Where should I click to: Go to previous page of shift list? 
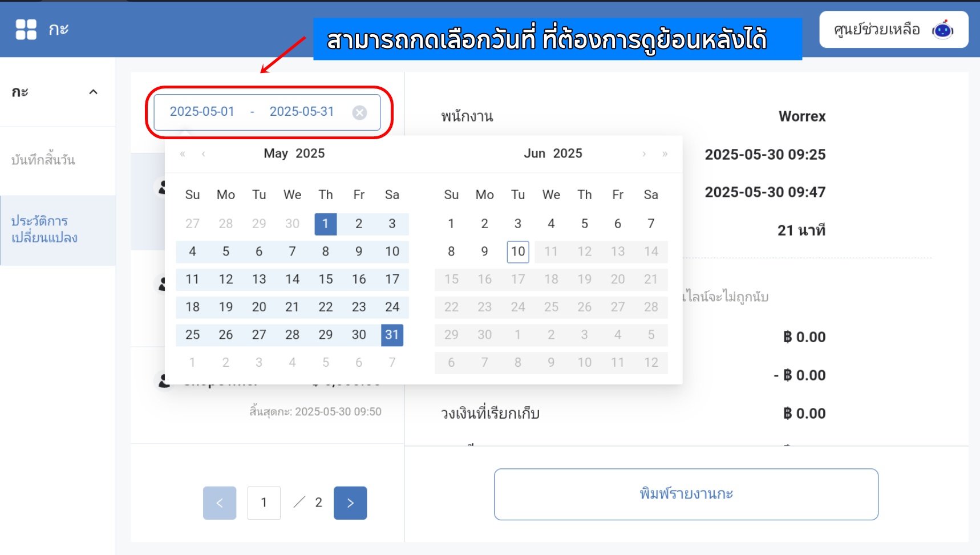point(220,503)
